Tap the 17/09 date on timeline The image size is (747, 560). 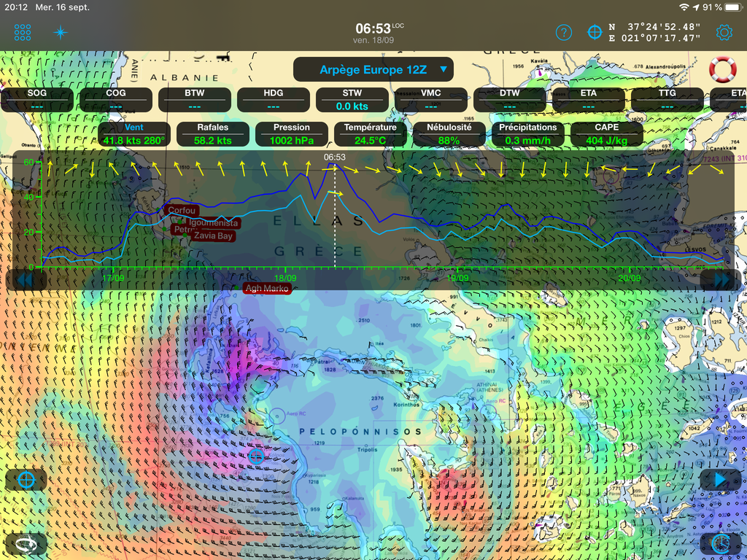tap(113, 278)
